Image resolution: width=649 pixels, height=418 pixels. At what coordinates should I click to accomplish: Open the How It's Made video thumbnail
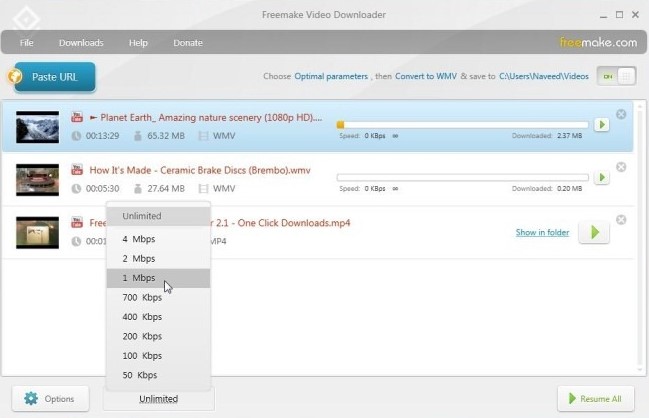click(x=37, y=180)
